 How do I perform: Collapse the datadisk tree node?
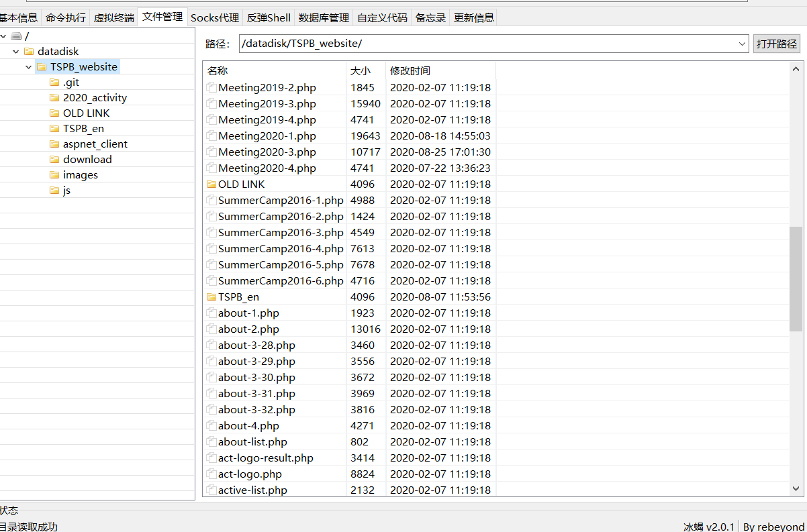tap(16, 52)
